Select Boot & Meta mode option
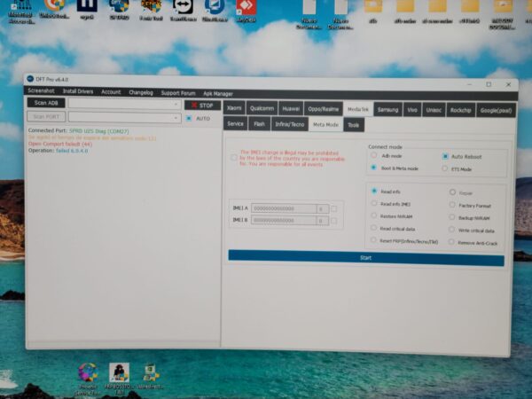This screenshot has width=532, height=399. (x=374, y=168)
